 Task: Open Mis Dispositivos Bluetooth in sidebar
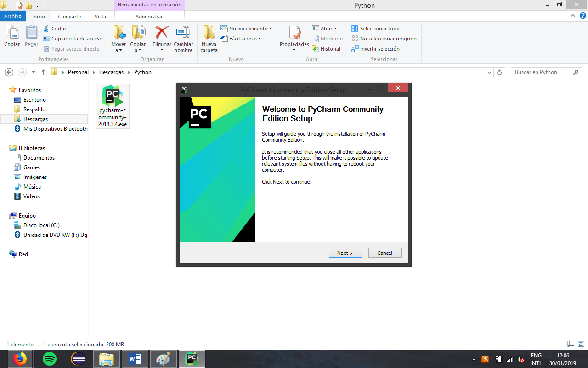coord(51,129)
